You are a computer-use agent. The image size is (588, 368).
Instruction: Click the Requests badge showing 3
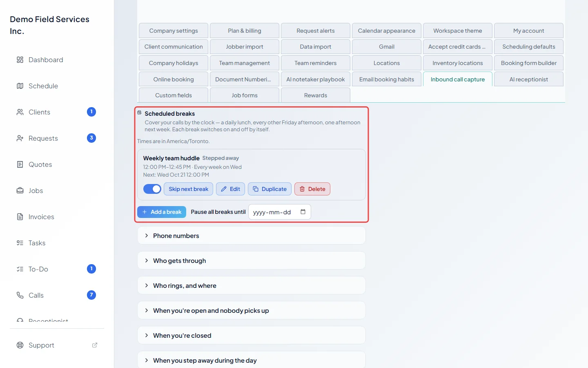point(91,138)
